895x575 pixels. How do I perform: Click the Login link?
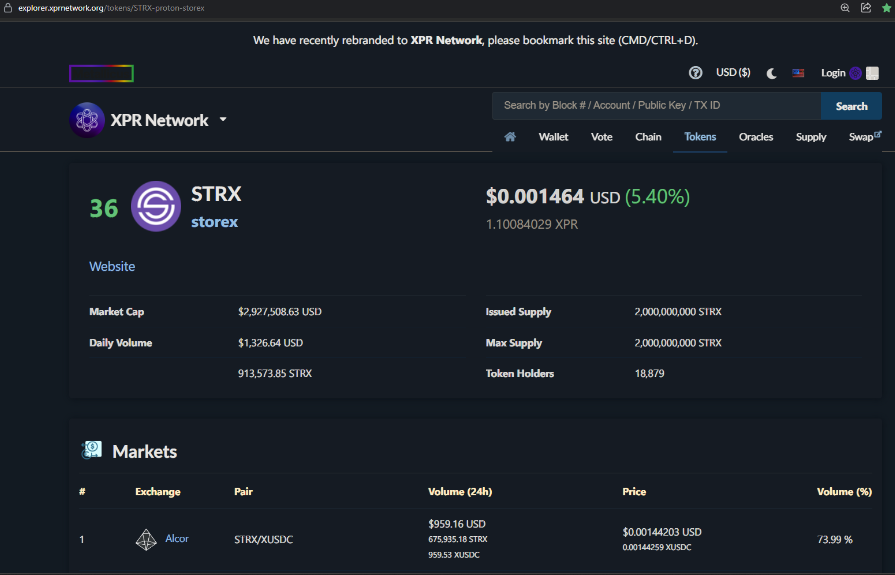click(x=833, y=73)
